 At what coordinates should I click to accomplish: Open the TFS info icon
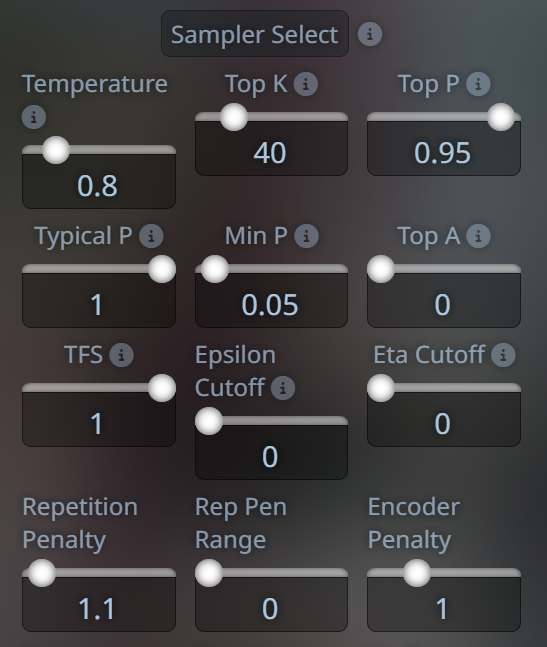121,355
